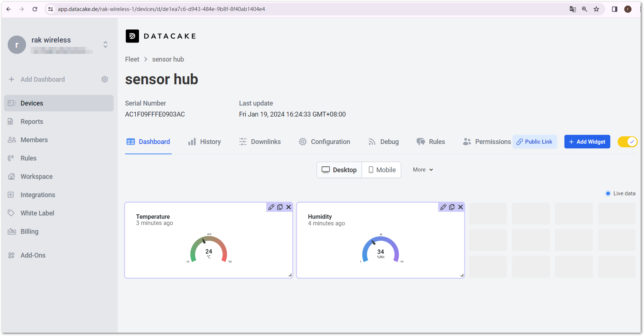Image resolution: width=644 pixels, height=336 pixels.
Task: Delete the Humidity widget
Action: point(461,207)
